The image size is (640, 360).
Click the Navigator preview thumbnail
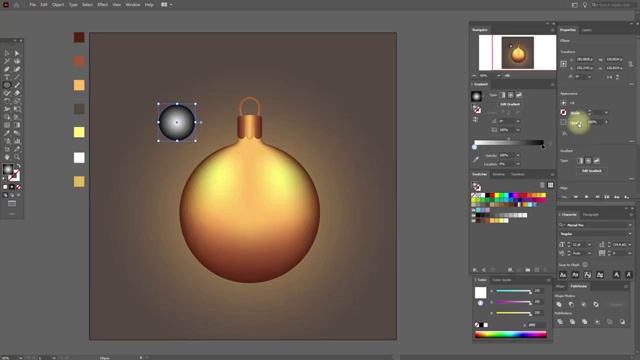517,53
